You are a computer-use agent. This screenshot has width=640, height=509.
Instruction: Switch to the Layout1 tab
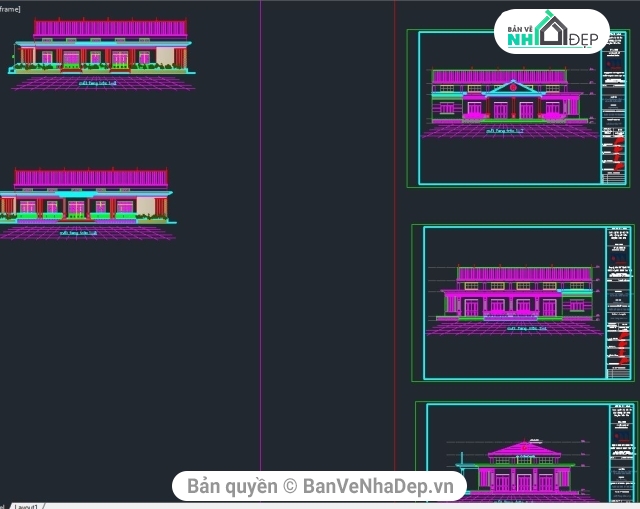[x=26, y=506]
